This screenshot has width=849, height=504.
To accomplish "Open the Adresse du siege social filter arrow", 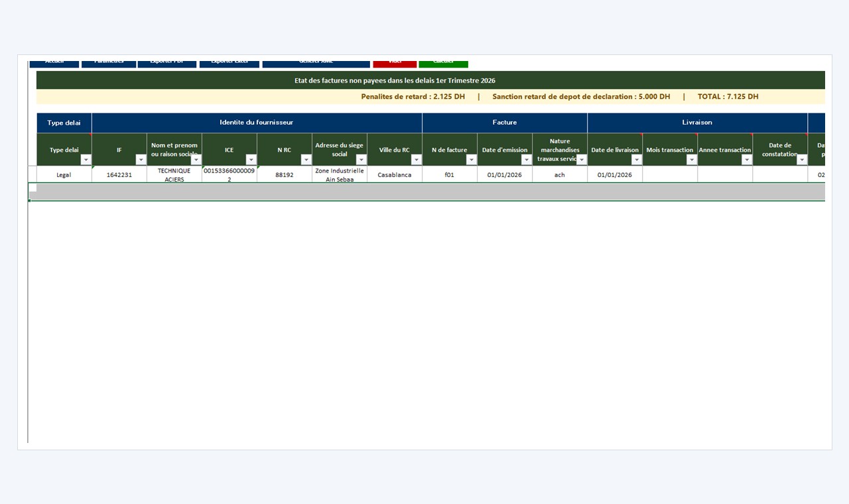I will [x=361, y=160].
